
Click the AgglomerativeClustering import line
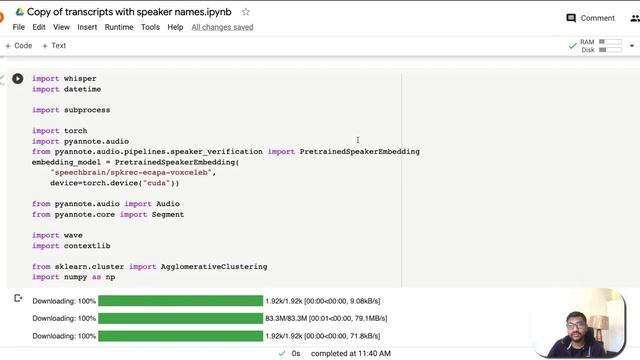[150, 267]
